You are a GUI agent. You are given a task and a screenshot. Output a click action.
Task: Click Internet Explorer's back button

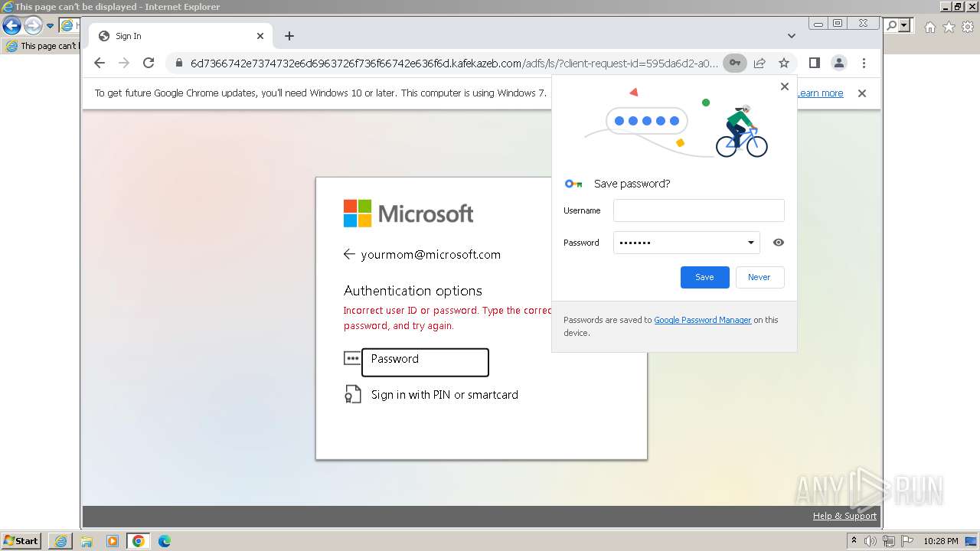[x=11, y=26]
